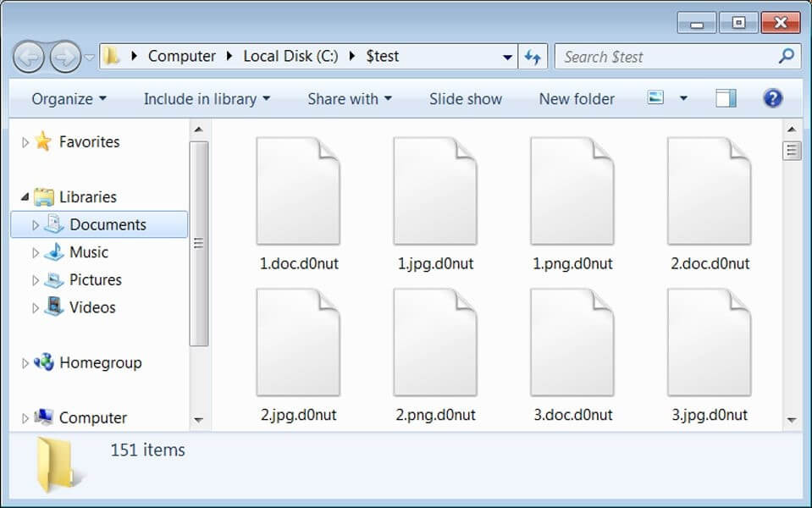Viewport: 812px width, 508px height.
Task: Expand the Pictures library node
Action: [x=36, y=280]
